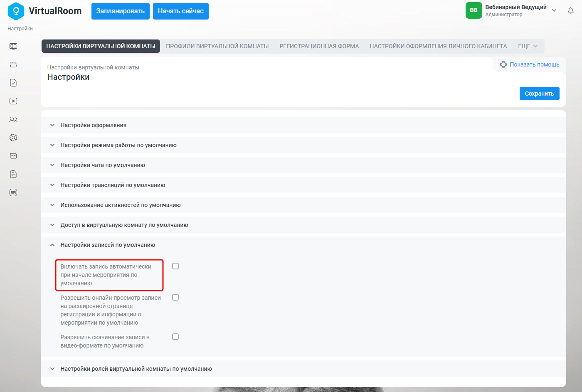The height and width of the screenshot is (392, 582).
Task: Expand Настройки режима работы по умолчанию
Action: tap(303, 145)
